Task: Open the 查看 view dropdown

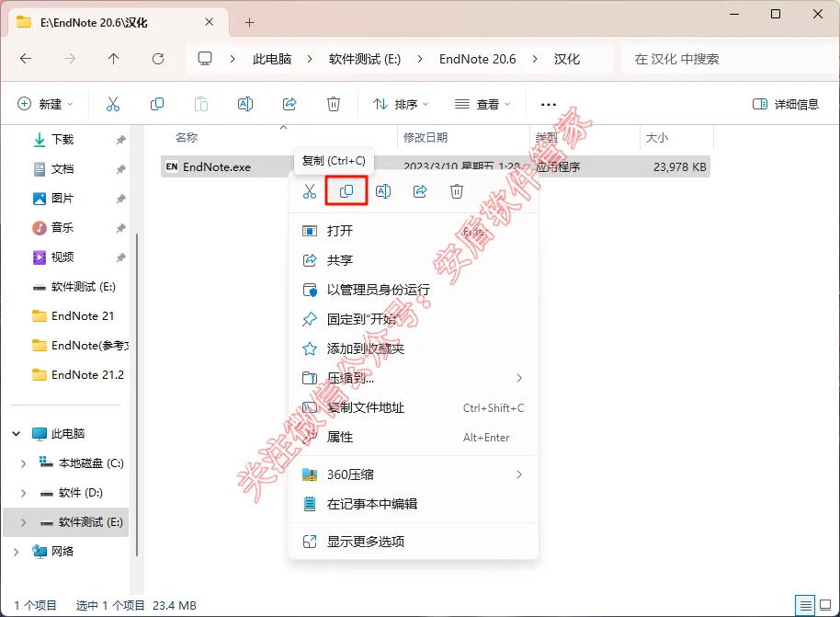Action: coord(482,104)
